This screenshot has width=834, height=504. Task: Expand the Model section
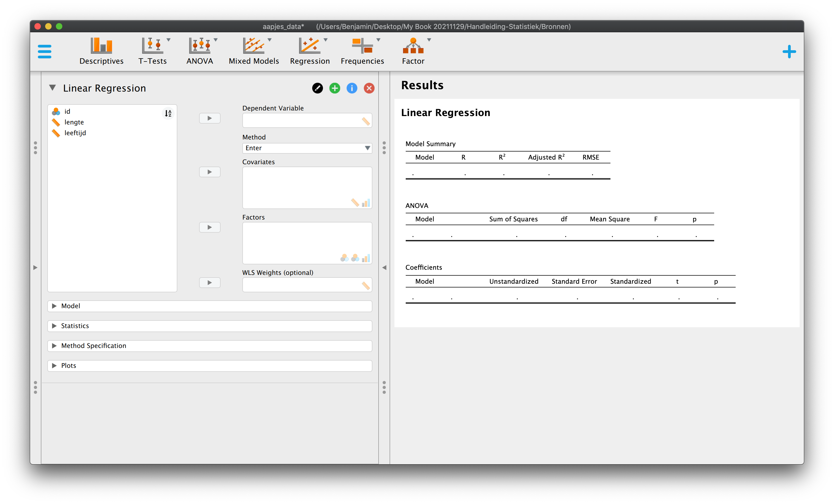pyautogui.click(x=210, y=306)
